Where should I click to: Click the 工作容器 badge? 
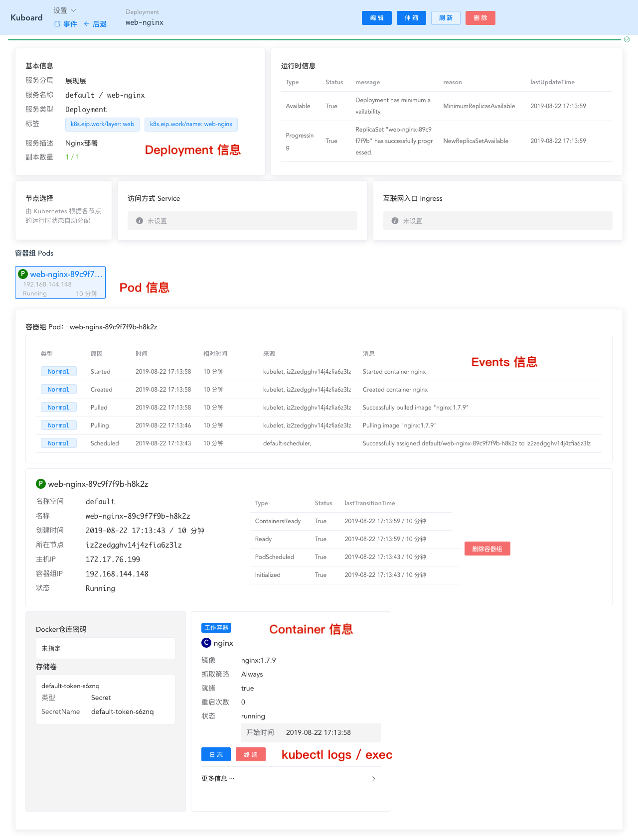pyautogui.click(x=216, y=628)
